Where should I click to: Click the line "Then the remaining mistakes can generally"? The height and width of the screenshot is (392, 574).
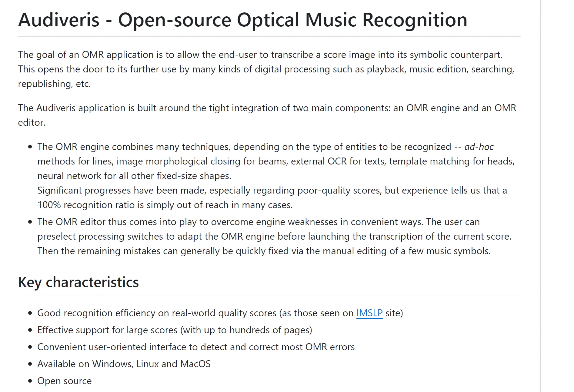pos(264,251)
